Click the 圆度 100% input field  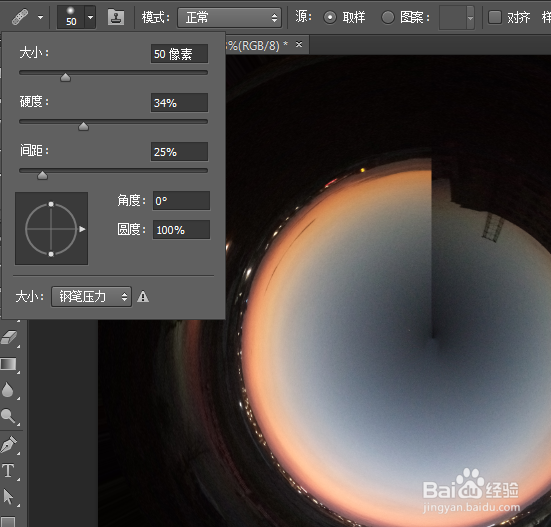pos(181,230)
